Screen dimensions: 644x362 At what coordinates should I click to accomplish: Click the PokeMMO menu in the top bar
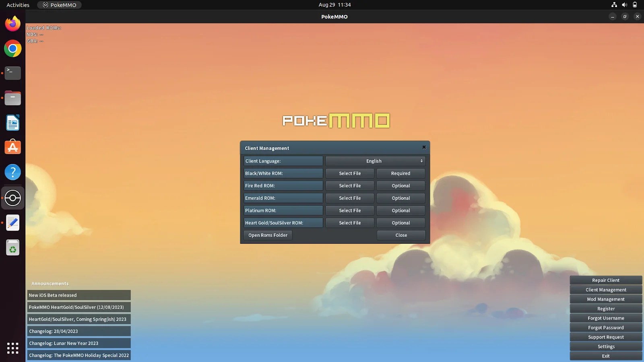59,5
